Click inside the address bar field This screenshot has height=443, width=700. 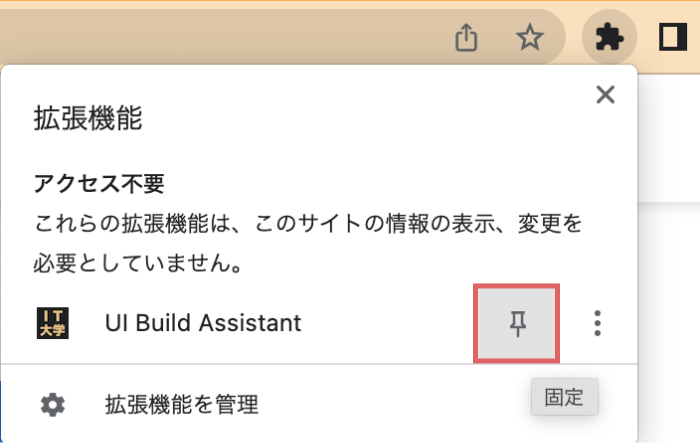coord(223,38)
